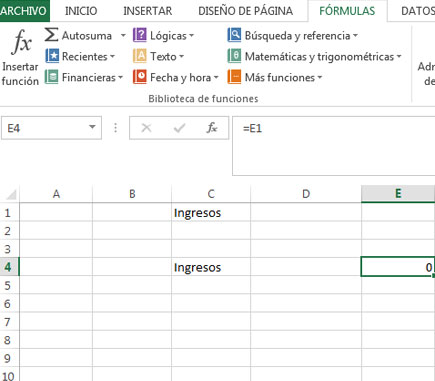This screenshot has height=381, width=435.
Task: Expand the Fecha y hora dropdown arrow
Action: 216,78
